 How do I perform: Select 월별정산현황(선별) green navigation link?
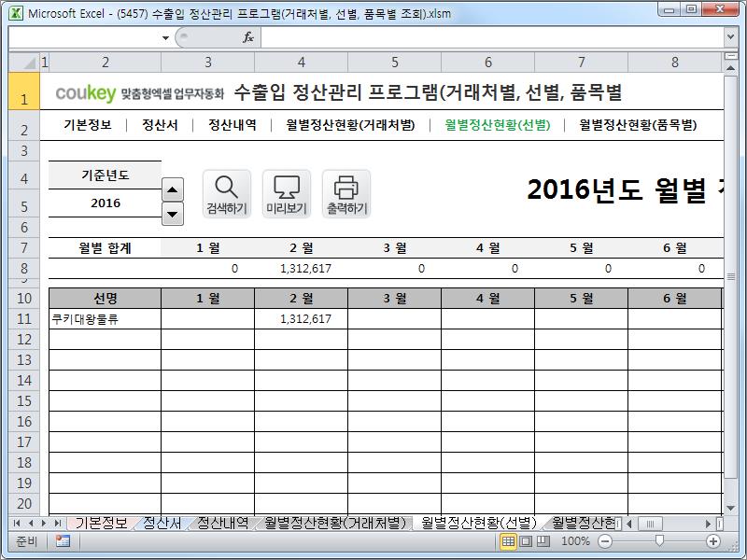pyautogui.click(x=498, y=125)
